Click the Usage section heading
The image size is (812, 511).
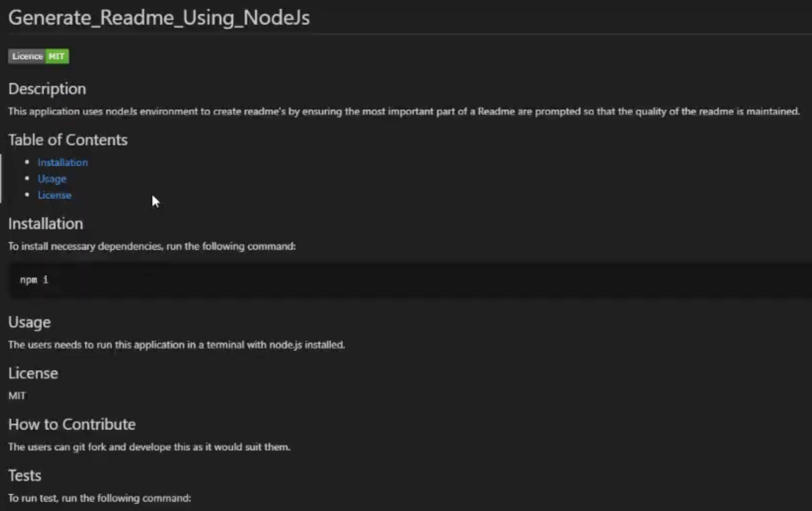tap(30, 323)
